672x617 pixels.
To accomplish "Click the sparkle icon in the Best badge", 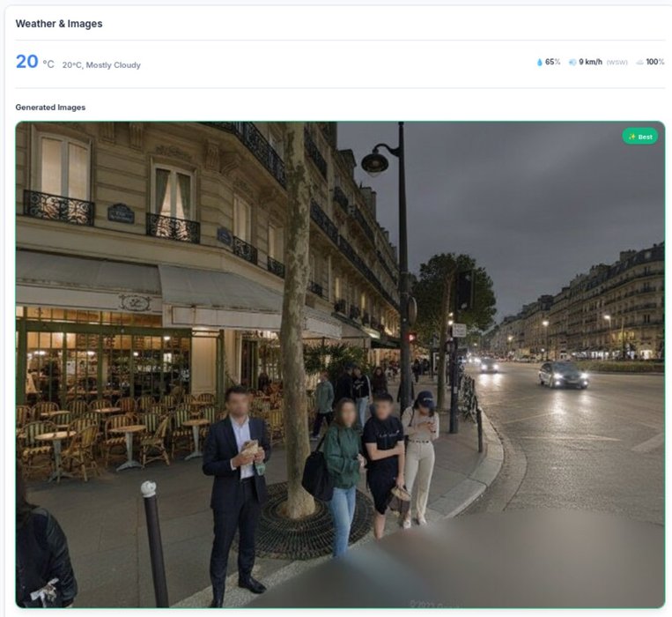I will coord(631,137).
